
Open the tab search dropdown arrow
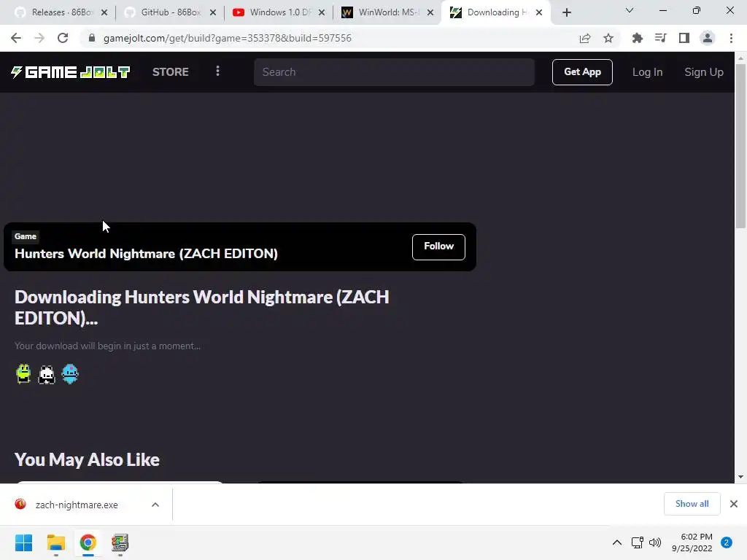point(630,10)
